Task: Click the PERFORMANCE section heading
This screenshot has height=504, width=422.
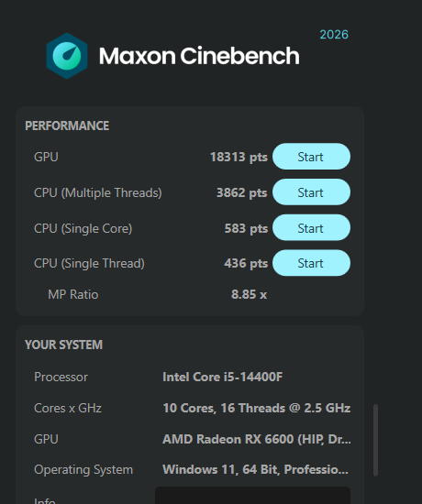Action: tap(67, 126)
